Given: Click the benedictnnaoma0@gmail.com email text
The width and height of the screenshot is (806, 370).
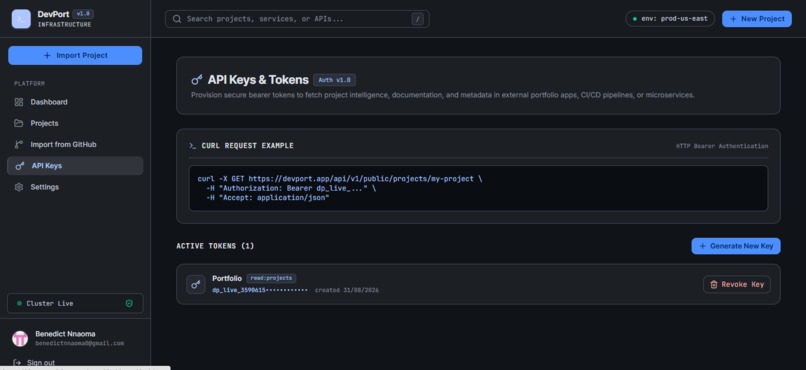Looking at the screenshot, I should [80, 343].
